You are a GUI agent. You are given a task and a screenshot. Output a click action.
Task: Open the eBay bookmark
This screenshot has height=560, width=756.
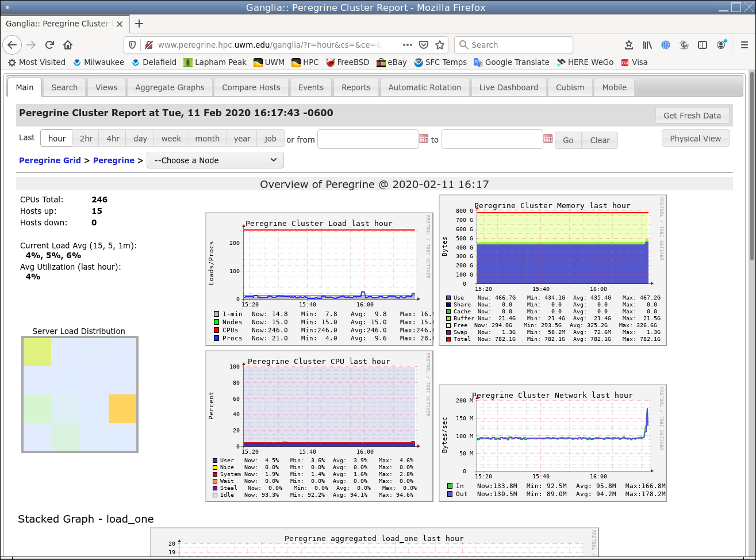[392, 62]
